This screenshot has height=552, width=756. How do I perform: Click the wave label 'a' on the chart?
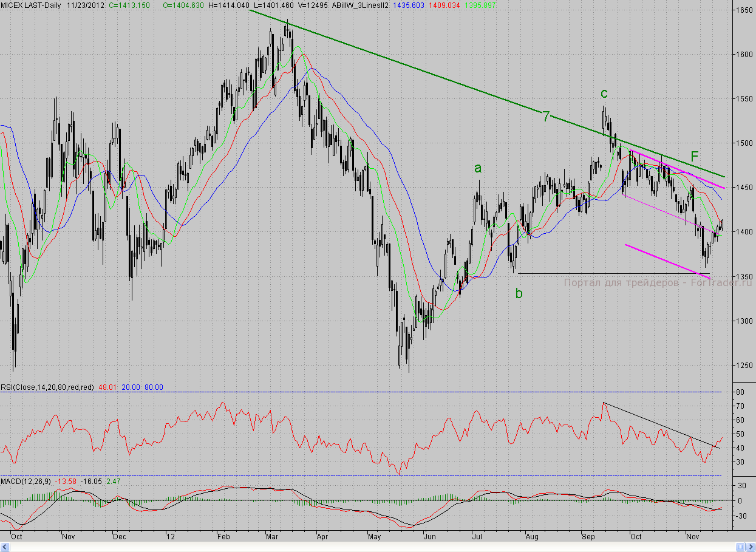point(478,168)
